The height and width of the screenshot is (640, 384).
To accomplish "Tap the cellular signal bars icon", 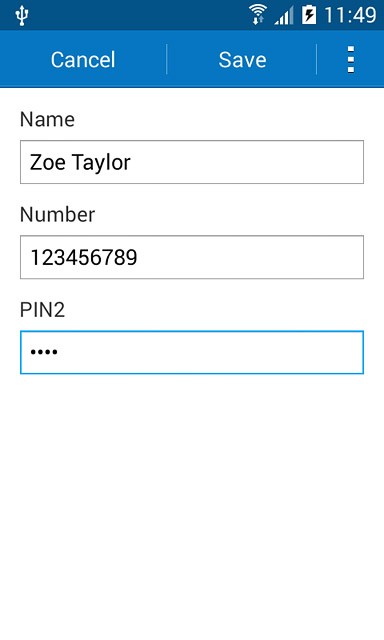I will tap(284, 16).
